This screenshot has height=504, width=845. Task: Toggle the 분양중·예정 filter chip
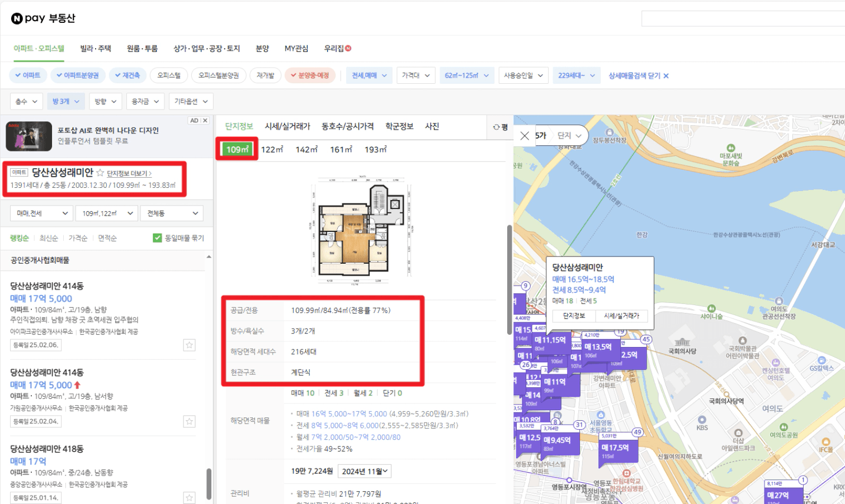tap(310, 75)
